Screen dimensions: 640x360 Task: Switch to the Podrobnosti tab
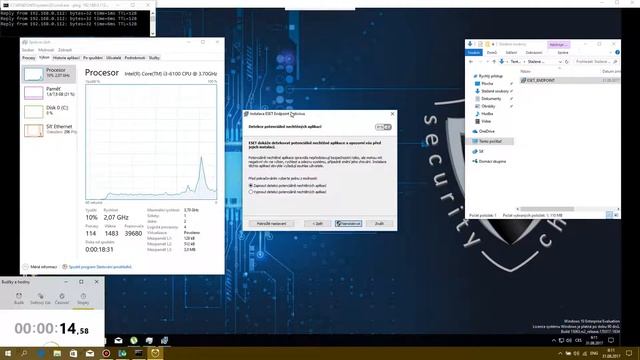pyautogui.click(x=135, y=58)
